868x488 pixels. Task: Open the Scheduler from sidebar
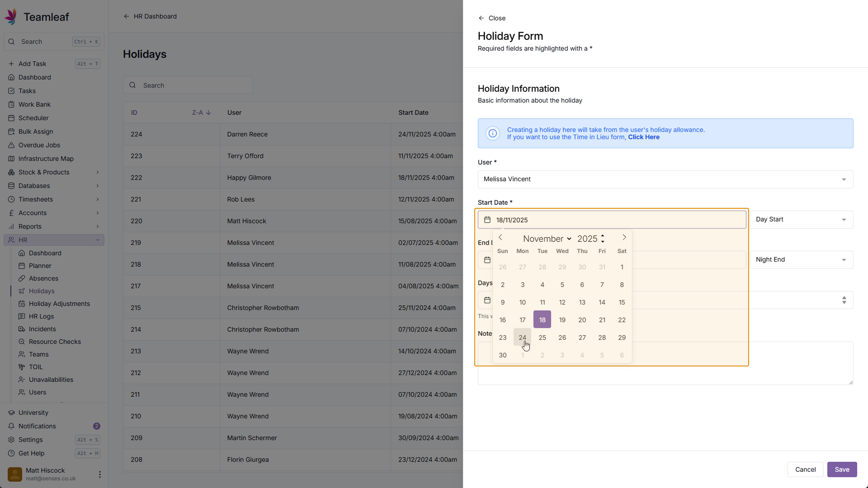[33, 118]
